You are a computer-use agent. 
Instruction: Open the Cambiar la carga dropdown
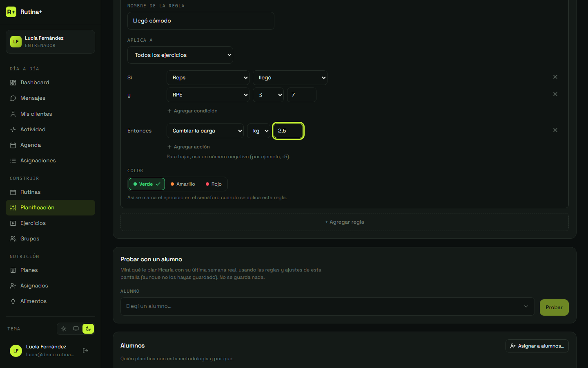click(205, 131)
